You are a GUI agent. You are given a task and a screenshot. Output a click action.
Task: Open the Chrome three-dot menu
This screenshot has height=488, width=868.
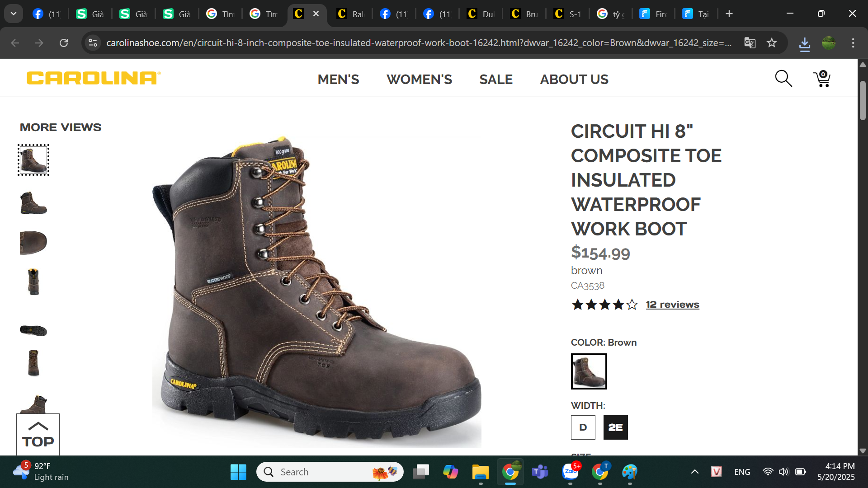[853, 43]
